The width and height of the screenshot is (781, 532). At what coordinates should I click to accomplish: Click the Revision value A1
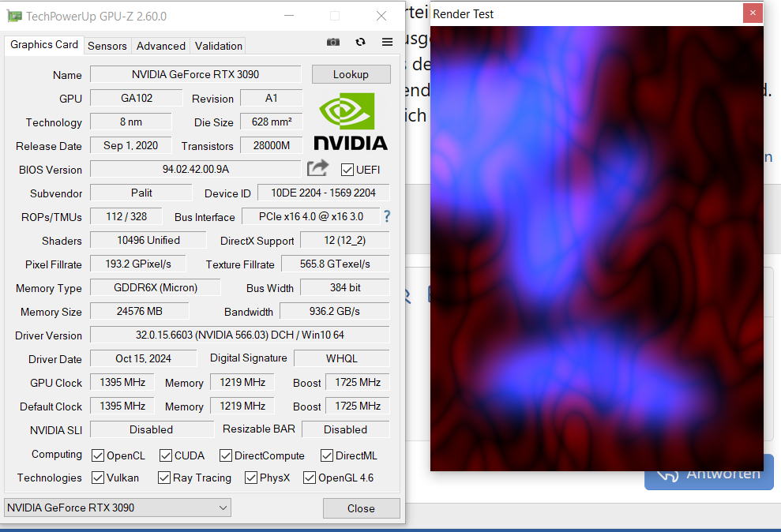pyautogui.click(x=271, y=98)
